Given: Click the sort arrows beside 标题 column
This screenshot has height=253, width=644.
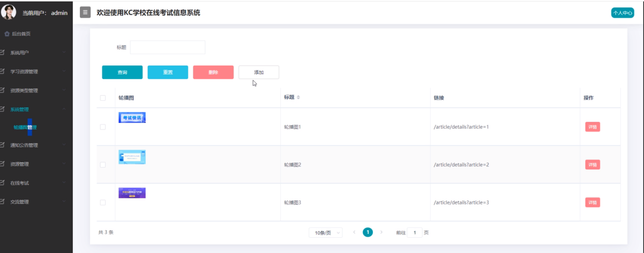Looking at the screenshot, I should tap(298, 97).
